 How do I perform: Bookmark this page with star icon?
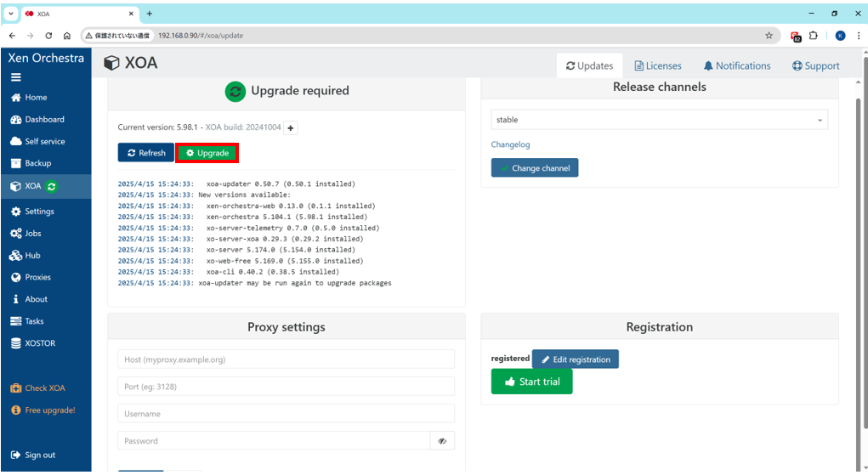click(x=769, y=36)
